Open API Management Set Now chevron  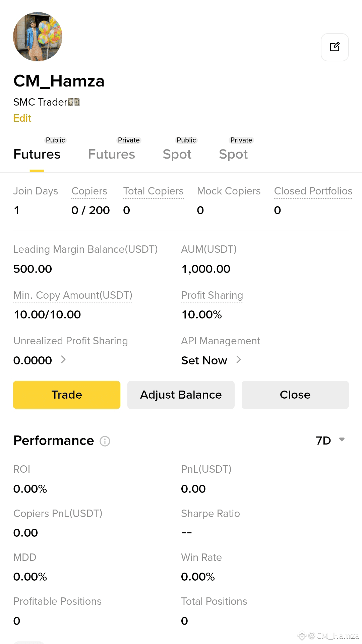click(x=239, y=360)
